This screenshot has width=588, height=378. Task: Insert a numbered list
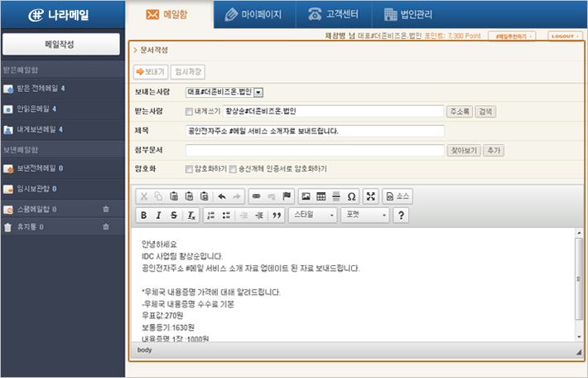(x=211, y=215)
